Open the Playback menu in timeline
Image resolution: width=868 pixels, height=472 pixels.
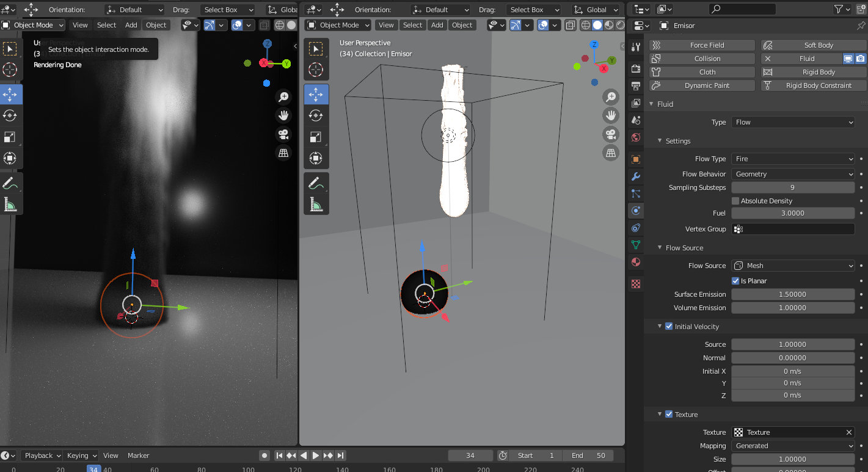(x=42, y=456)
